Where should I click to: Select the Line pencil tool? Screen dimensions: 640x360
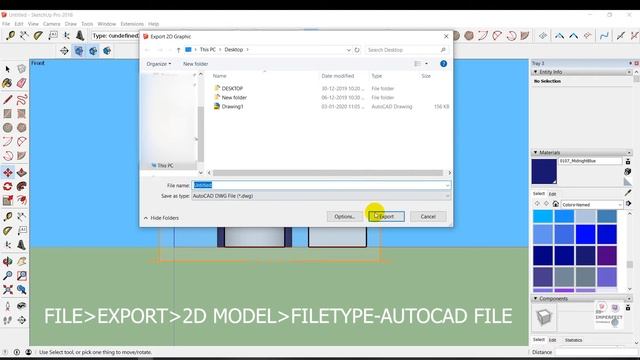(7, 100)
